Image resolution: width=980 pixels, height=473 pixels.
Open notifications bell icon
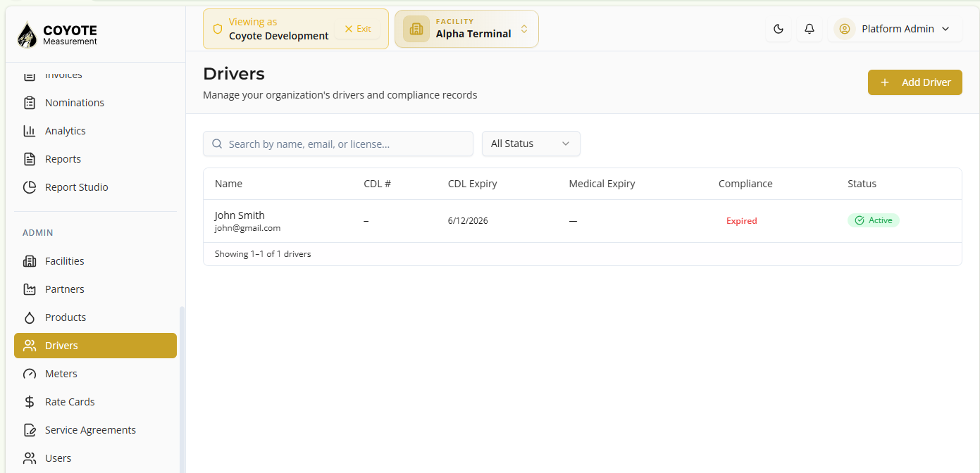click(x=810, y=29)
